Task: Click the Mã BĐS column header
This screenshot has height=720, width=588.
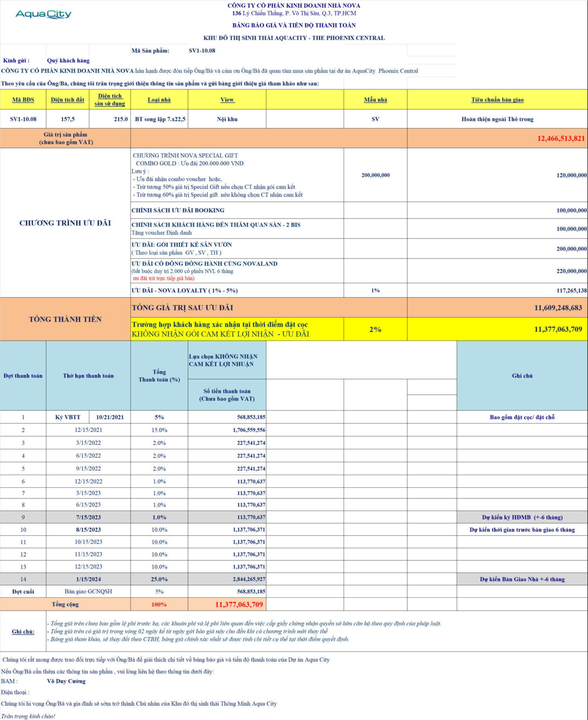Action: click(x=23, y=100)
